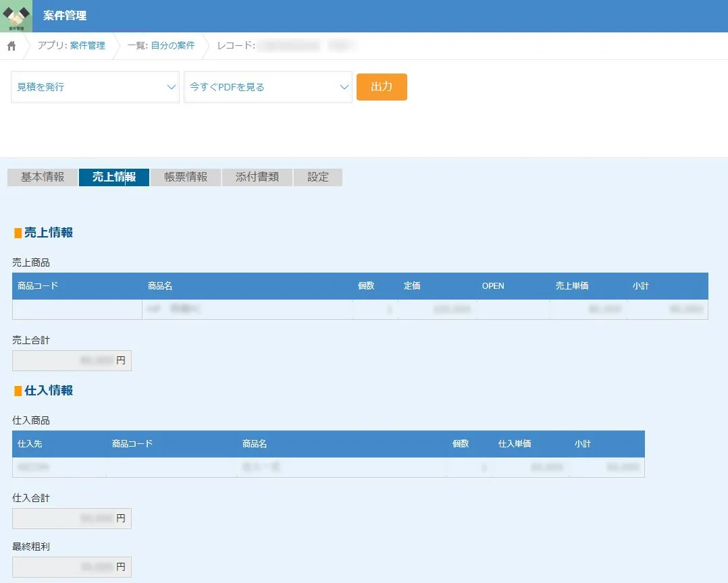Expand the 今すぐPDFを見る dropdown
The width and height of the screenshot is (728, 583).
tap(268, 87)
